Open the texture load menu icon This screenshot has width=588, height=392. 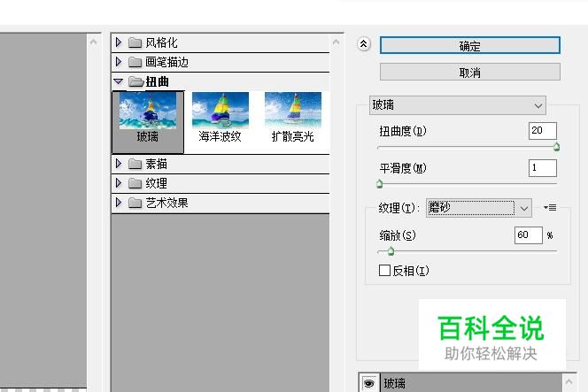coord(550,207)
